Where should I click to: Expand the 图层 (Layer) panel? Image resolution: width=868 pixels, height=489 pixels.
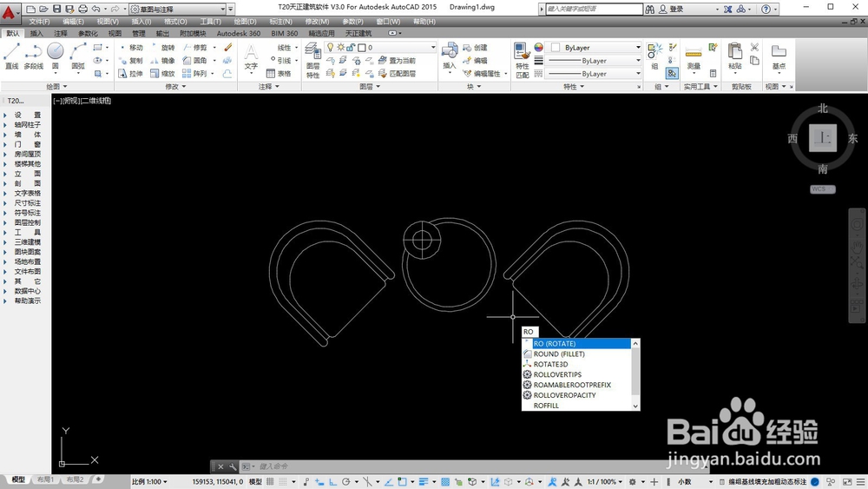(370, 86)
